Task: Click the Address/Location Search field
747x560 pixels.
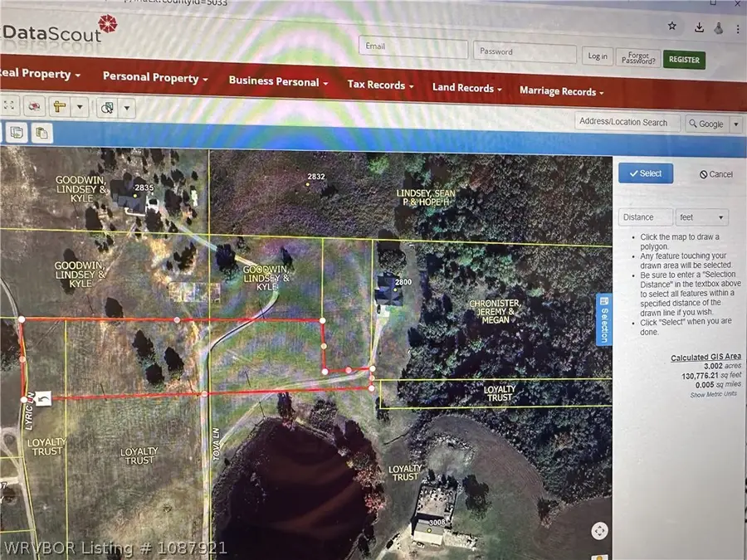Action: click(x=627, y=122)
